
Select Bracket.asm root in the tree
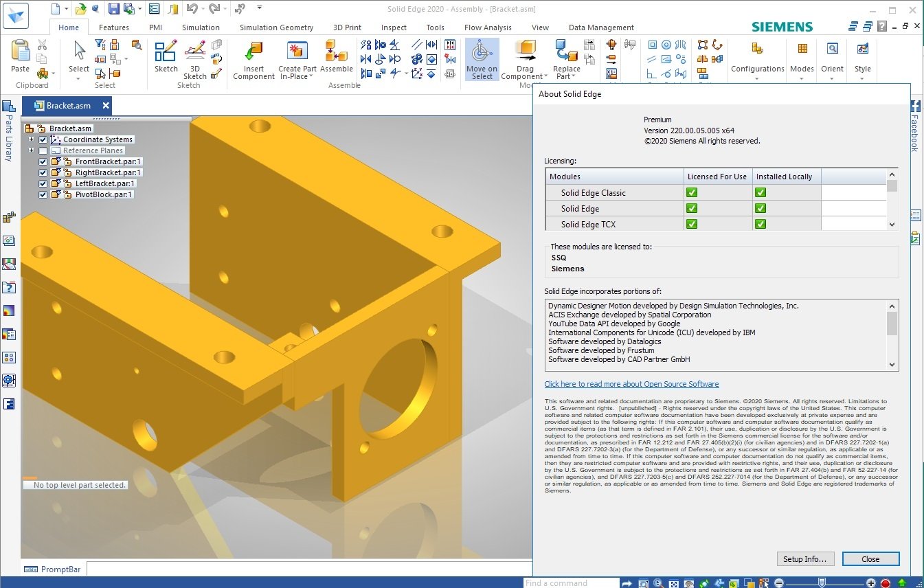(70, 128)
